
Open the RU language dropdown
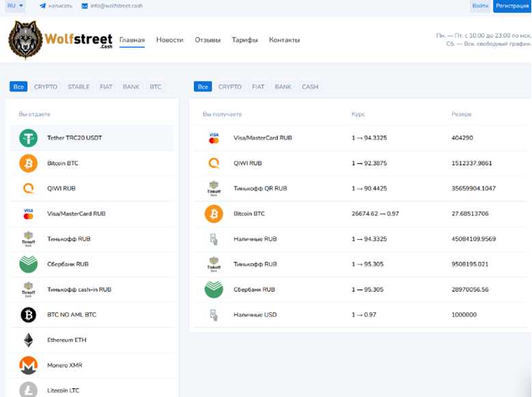[x=15, y=5]
